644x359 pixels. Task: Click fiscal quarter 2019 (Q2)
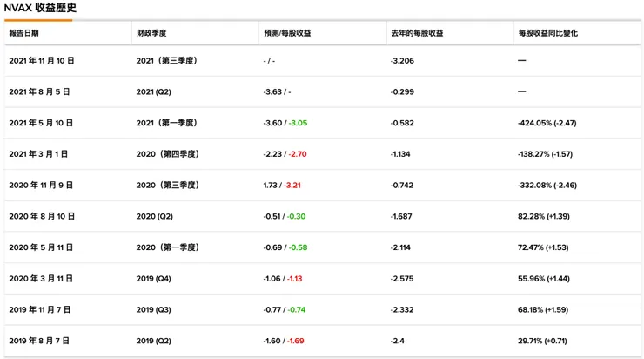coord(154,341)
